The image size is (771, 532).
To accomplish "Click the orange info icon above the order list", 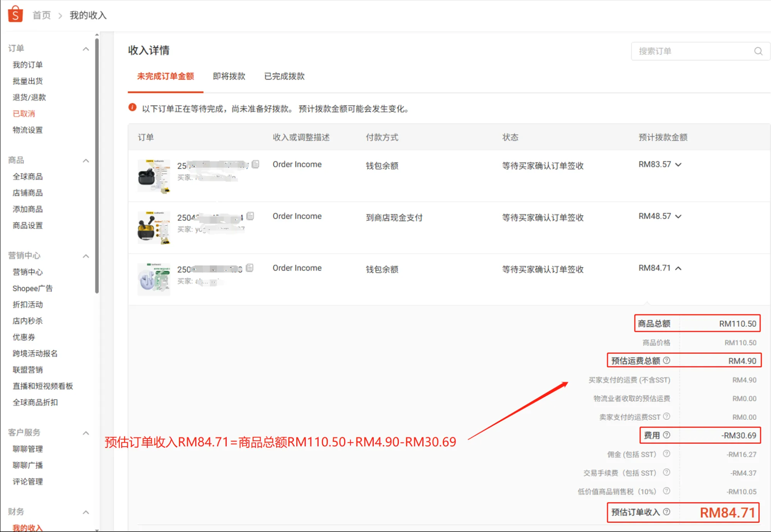I will 133,108.
